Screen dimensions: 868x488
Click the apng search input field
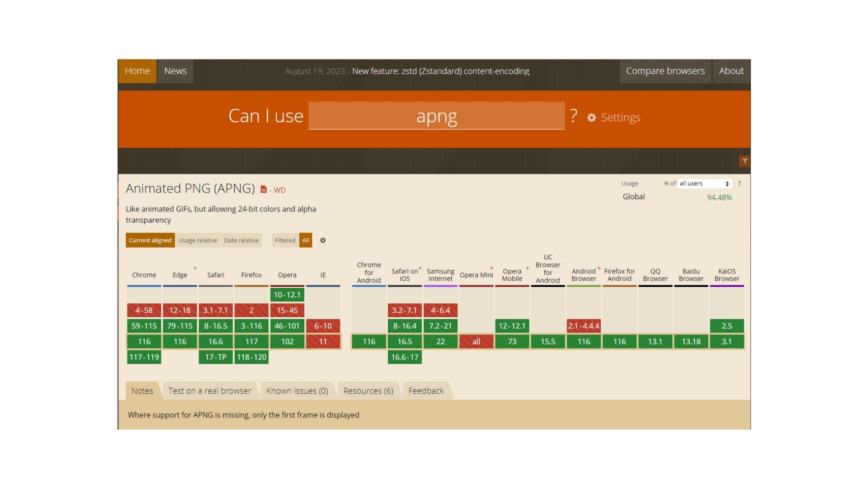[436, 116]
